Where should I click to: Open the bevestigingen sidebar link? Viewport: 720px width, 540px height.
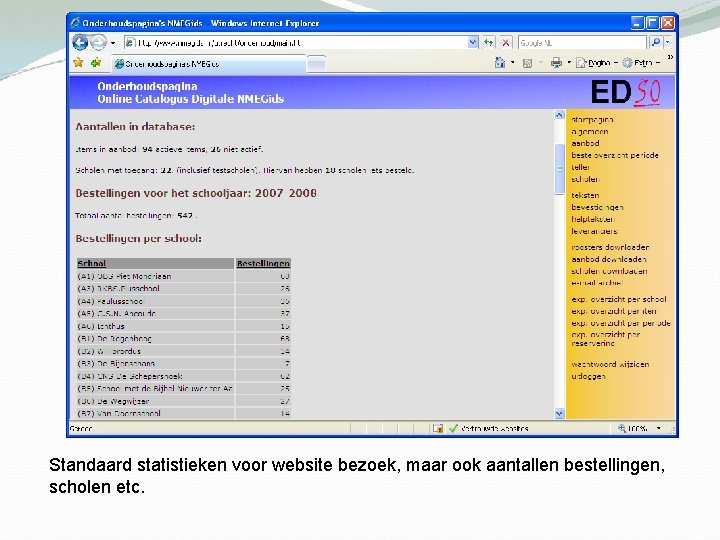pos(597,207)
